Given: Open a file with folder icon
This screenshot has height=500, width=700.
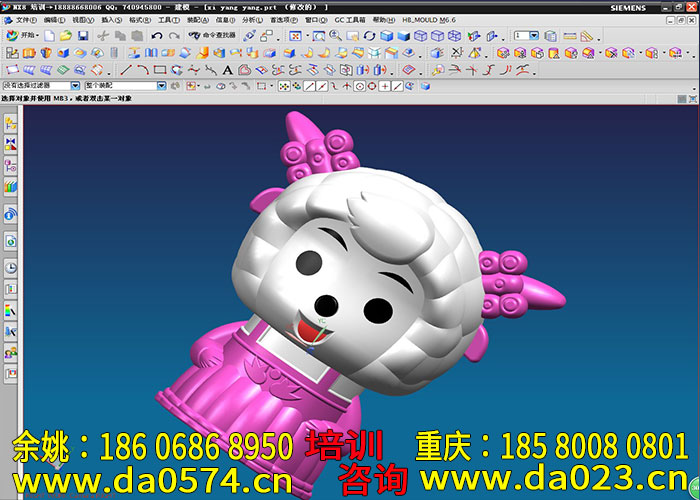Looking at the screenshot, I should [66, 36].
